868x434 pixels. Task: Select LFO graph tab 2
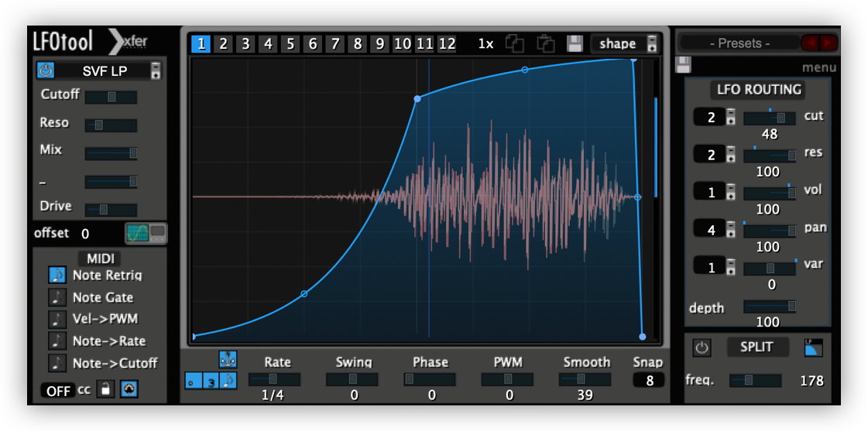[223, 43]
